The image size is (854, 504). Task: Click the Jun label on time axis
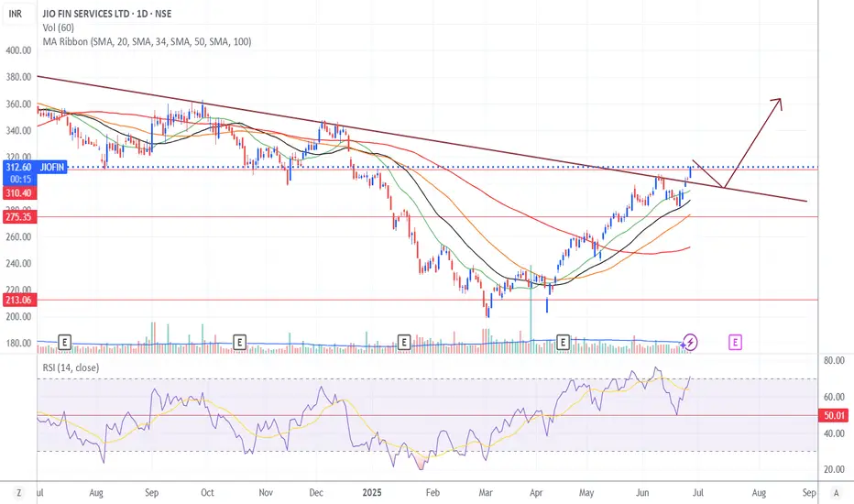642,493
